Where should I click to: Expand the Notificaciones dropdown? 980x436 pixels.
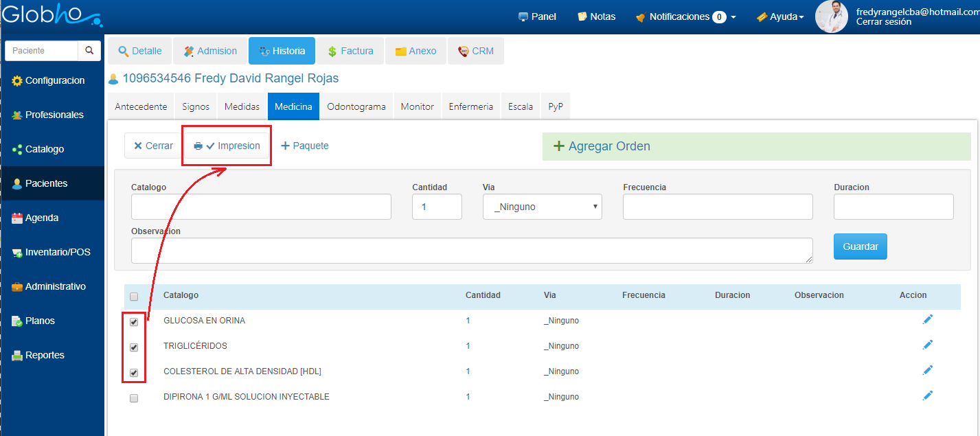[x=685, y=16]
